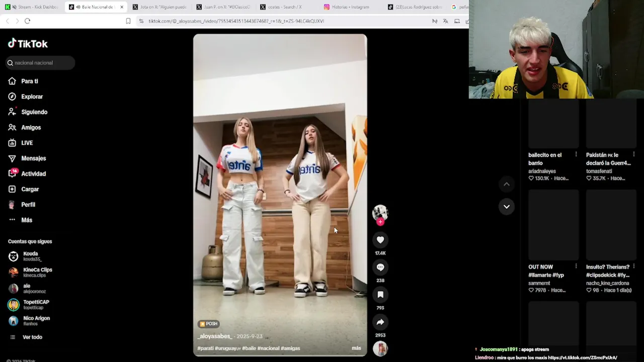This screenshot has height=362, width=644.
Task: Open the #parati hashtag
Action: point(205,348)
